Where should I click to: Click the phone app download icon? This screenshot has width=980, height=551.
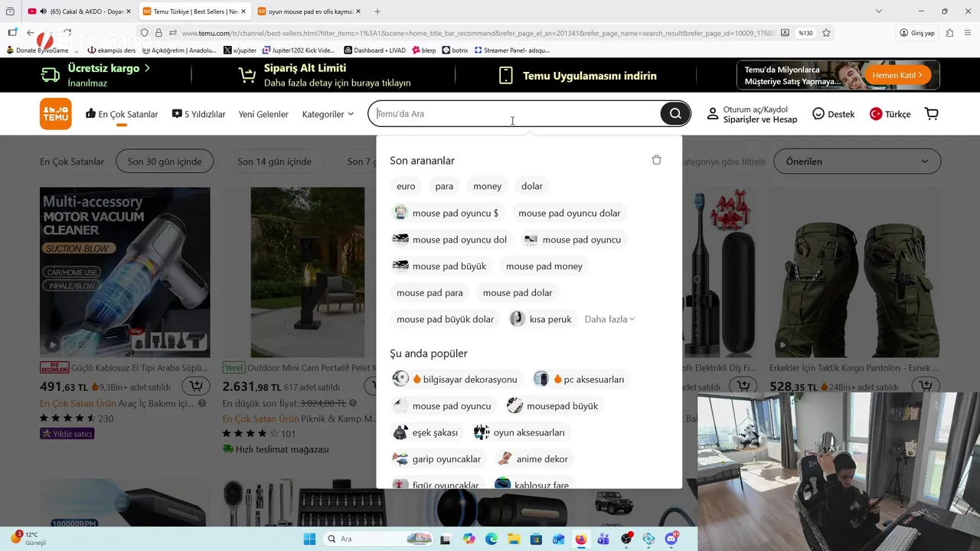[505, 75]
